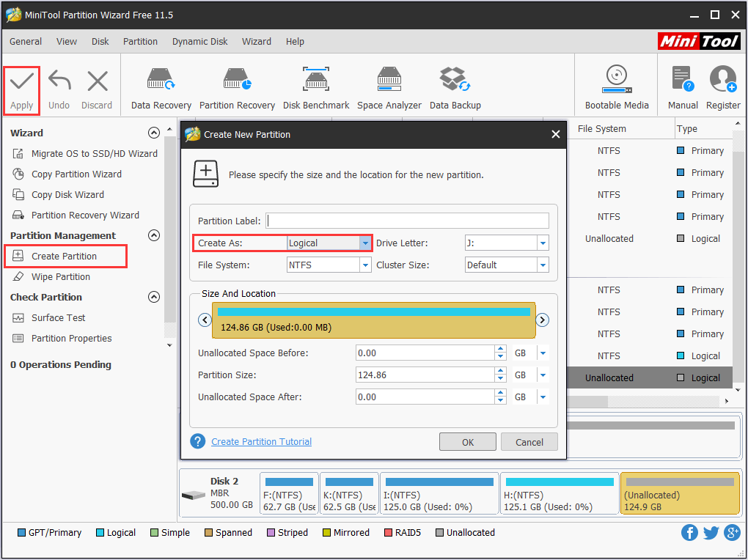Screen dimensions: 748x560
Task: Open the Partition Recovery Wizard in sidebar
Action: [76, 215]
